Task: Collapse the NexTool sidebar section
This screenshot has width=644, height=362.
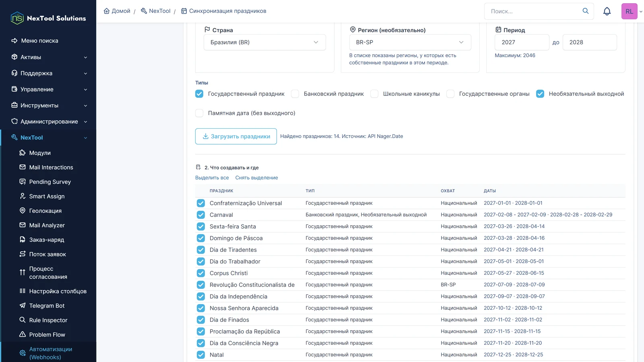Action: point(48,138)
